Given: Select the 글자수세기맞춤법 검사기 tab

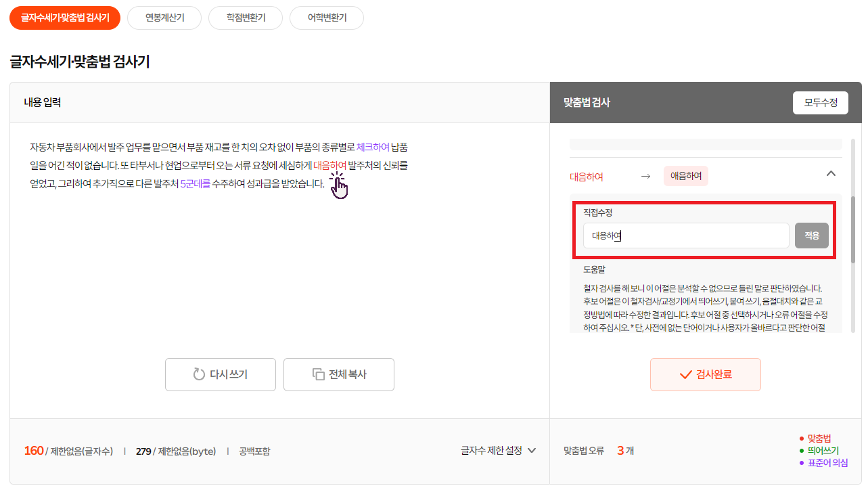Looking at the screenshot, I should pyautogui.click(x=64, y=19).
